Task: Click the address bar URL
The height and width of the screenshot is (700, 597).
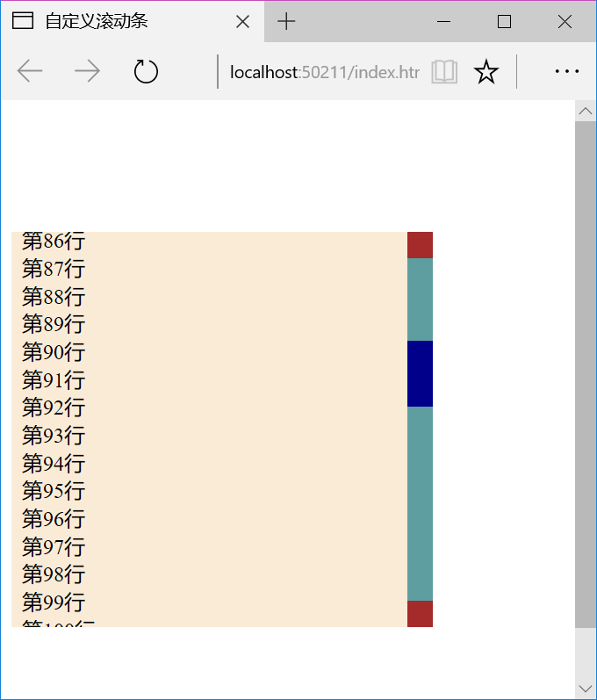Action: coord(324,72)
